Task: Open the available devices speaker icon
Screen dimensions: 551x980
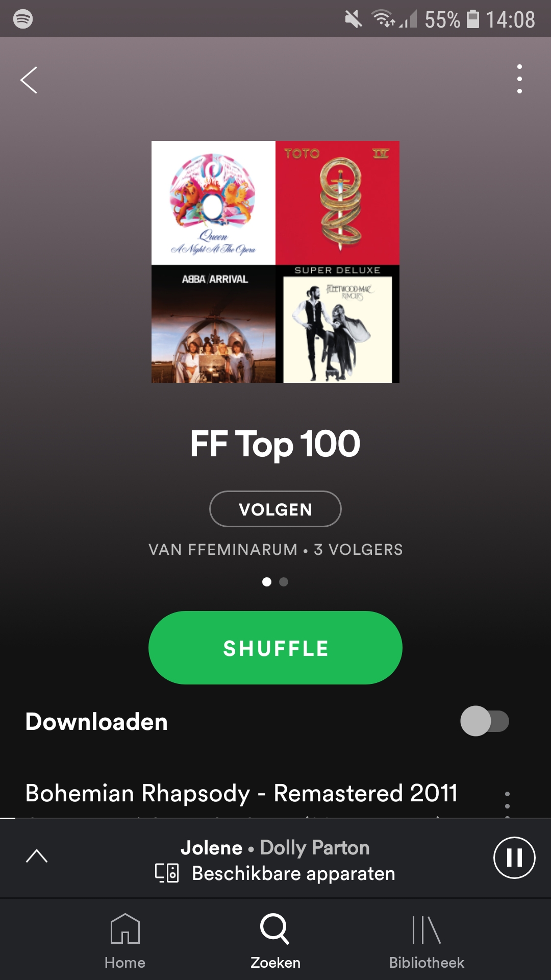Action: click(167, 873)
